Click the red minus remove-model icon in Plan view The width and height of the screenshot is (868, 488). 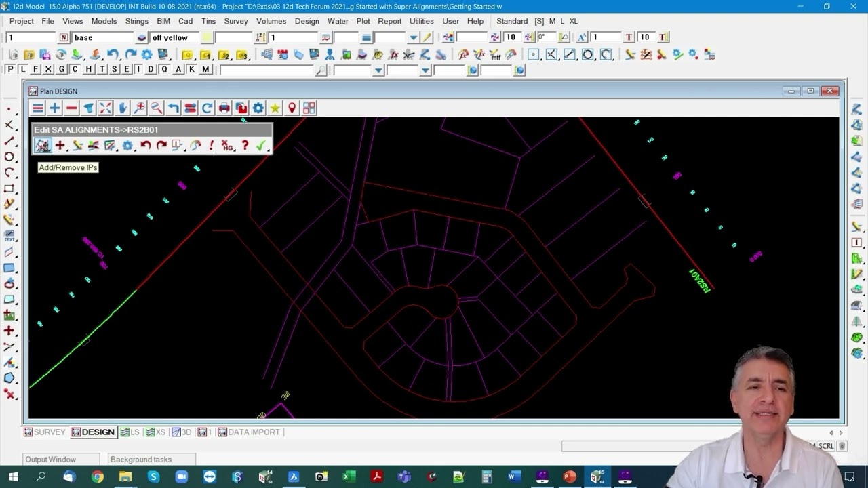pyautogui.click(x=71, y=108)
